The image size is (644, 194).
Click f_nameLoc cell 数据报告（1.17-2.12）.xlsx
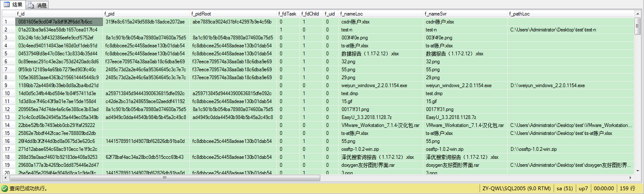tap(381, 53)
